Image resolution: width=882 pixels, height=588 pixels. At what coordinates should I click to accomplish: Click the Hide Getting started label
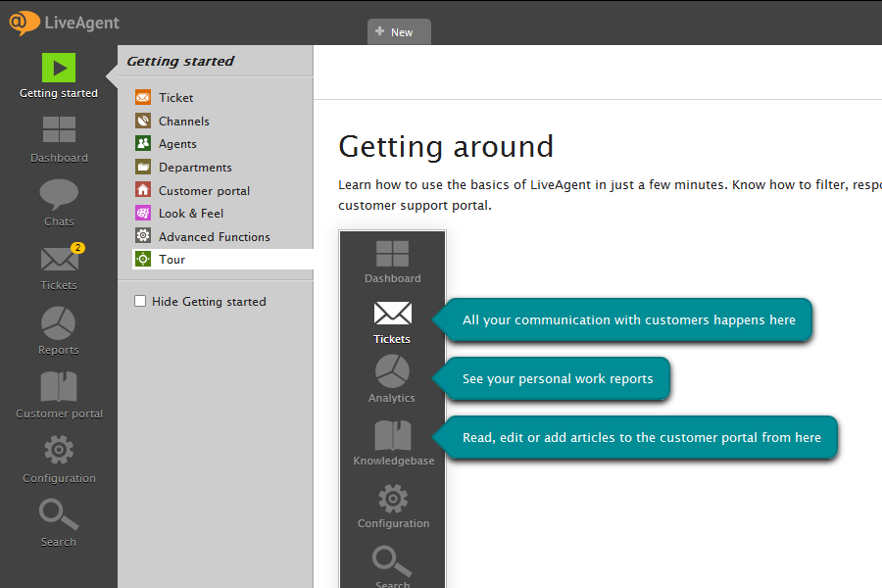pyautogui.click(x=209, y=302)
